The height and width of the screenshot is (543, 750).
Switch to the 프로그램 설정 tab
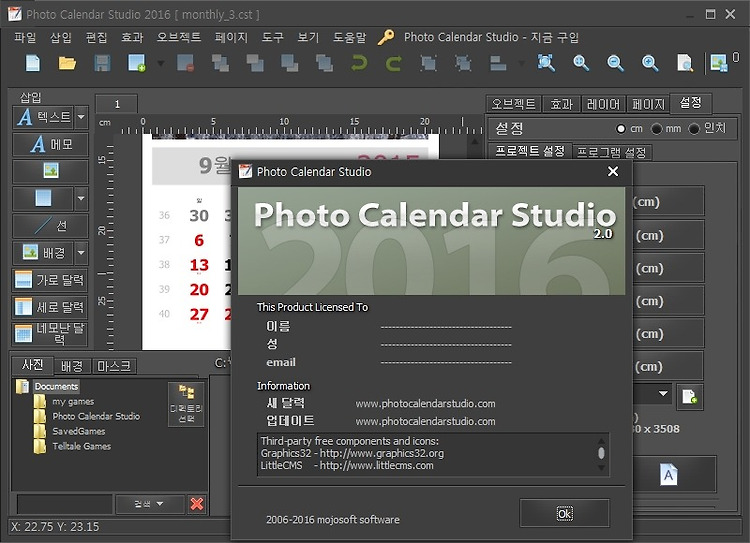(x=612, y=152)
